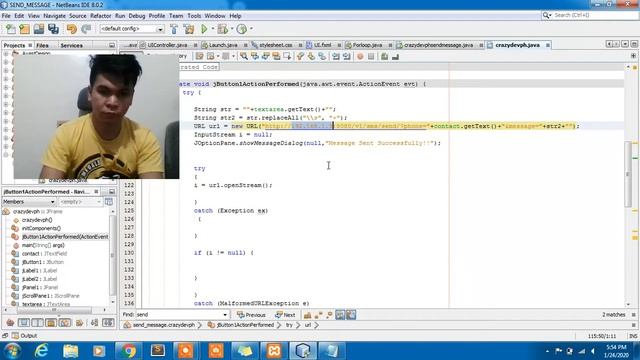Image resolution: width=640 pixels, height=360 pixels.
Task: Click Find Next Occurrence editor icon
Action: point(265,56)
